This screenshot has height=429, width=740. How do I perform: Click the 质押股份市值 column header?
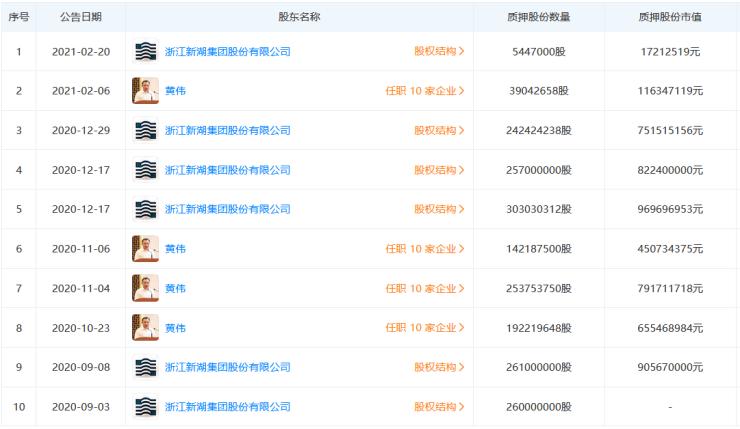670,17
